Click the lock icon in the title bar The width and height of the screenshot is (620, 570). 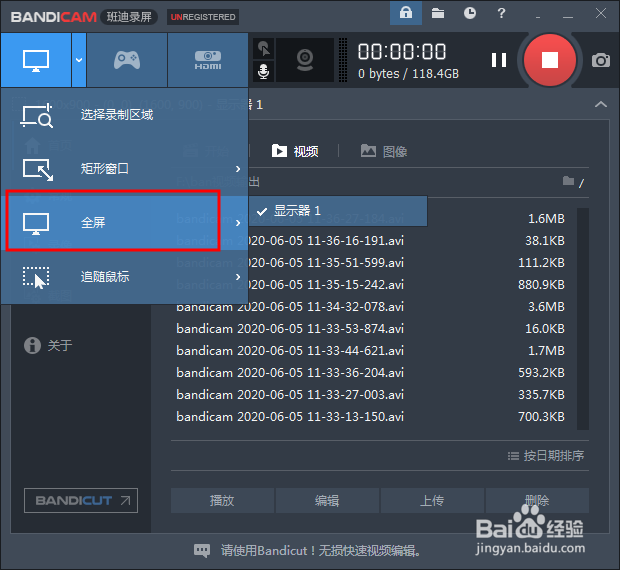pyautogui.click(x=406, y=13)
